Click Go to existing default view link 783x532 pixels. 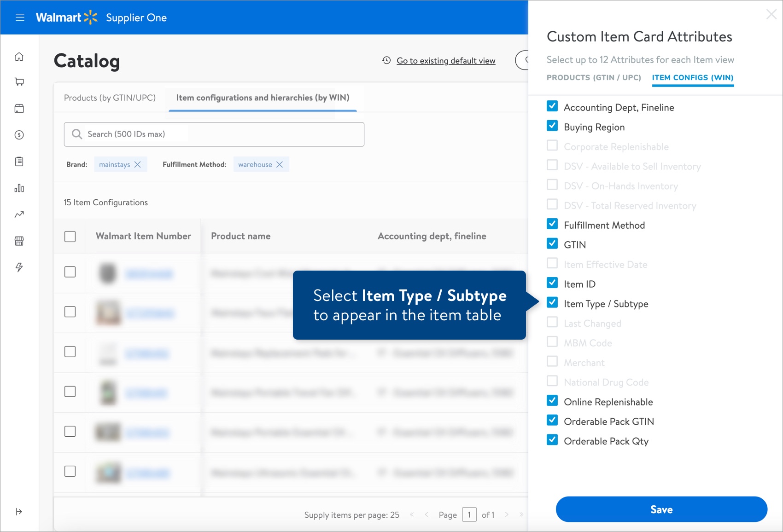(446, 60)
